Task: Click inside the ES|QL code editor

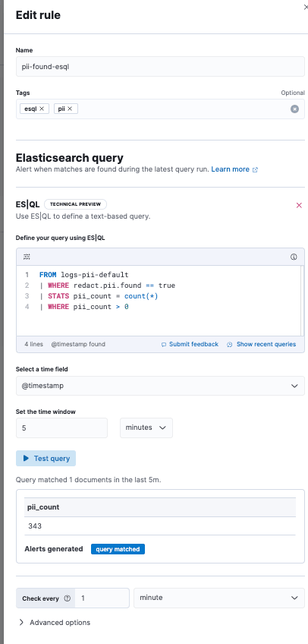Action: 160,301
